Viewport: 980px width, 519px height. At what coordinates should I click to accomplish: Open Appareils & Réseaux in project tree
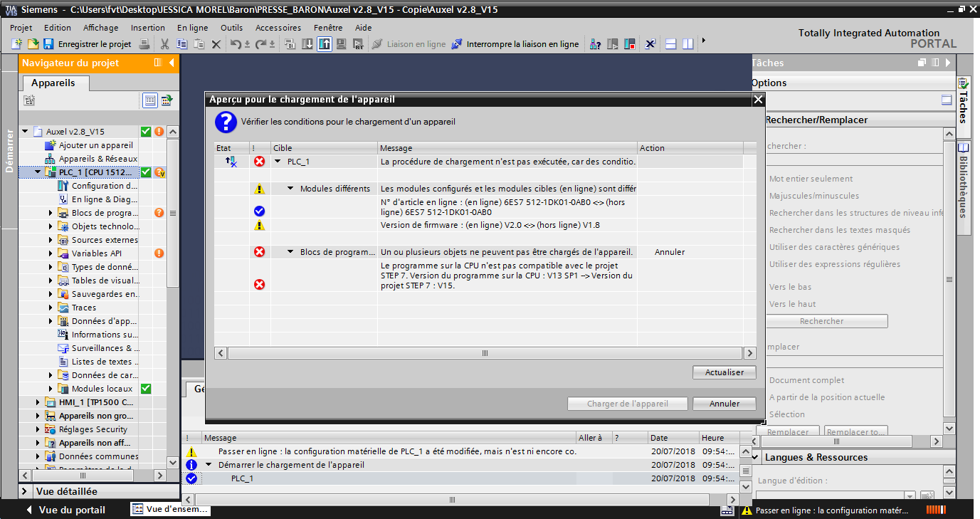point(98,159)
